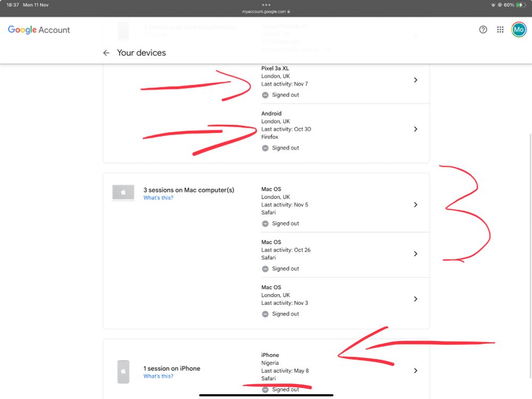532x399 pixels.
Task: Tap the Wi-Fi icon in status bar
Action: 493,5
